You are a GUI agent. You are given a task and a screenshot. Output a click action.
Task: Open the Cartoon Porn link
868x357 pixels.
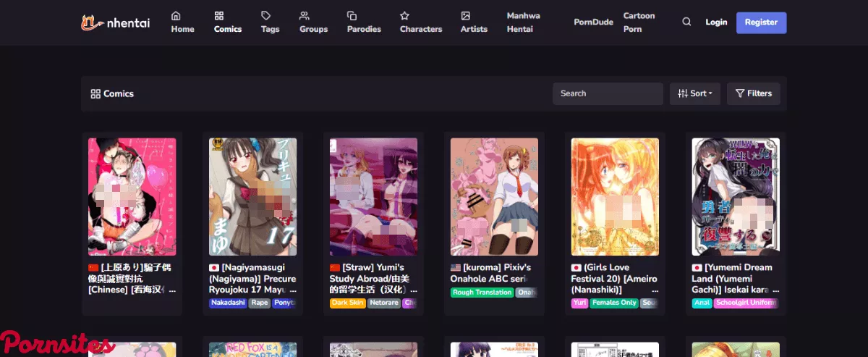click(x=639, y=22)
